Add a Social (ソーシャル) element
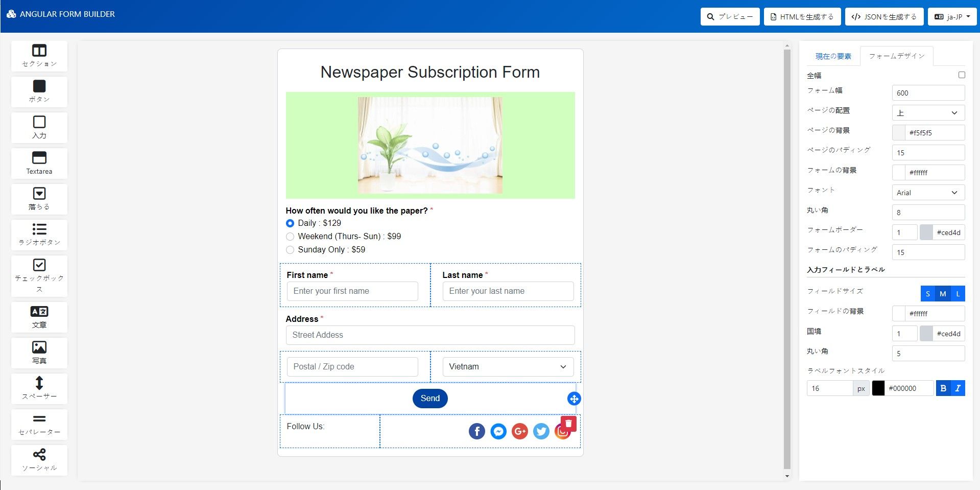The height and width of the screenshot is (490, 980). pos(39,460)
